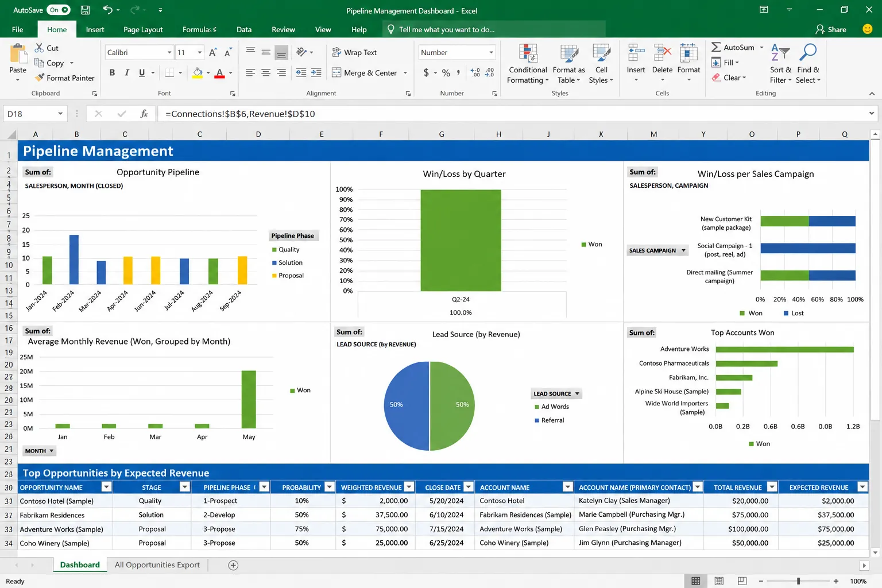
Task: Increase the cell indent
Action: [316, 73]
